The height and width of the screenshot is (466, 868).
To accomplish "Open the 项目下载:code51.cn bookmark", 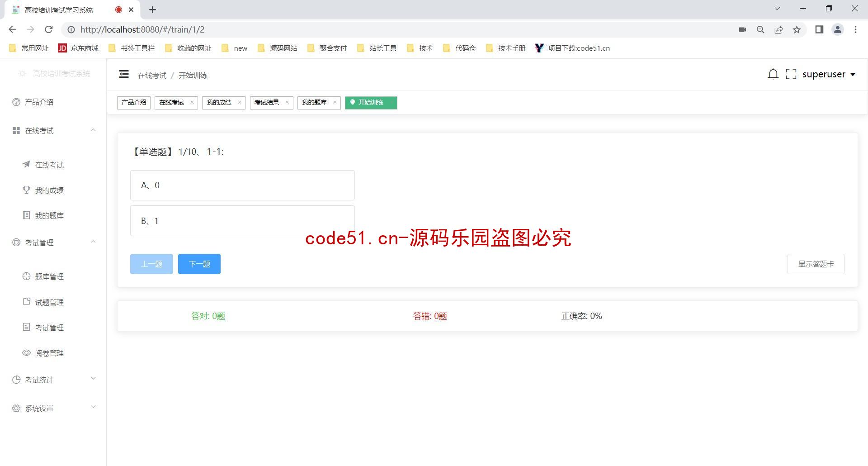I will coord(572,48).
